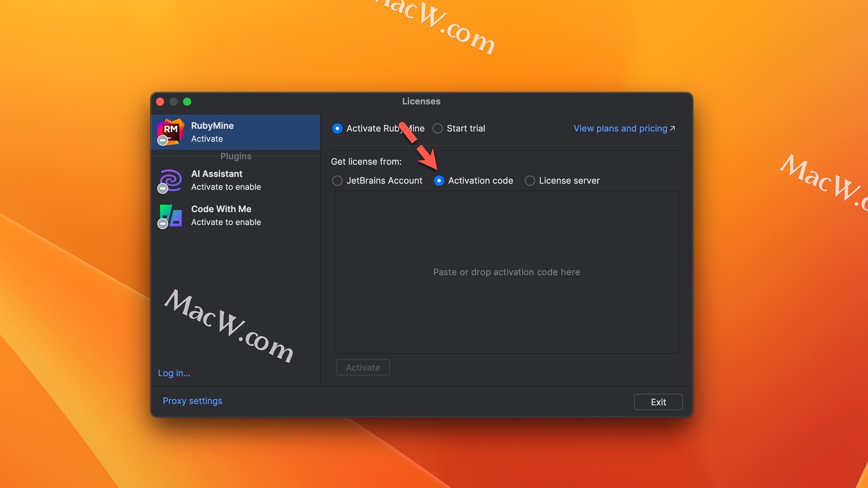Viewport: 868px width, 488px height.
Task: Click the 'Get license from:' label
Action: pyautogui.click(x=366, y=161)
